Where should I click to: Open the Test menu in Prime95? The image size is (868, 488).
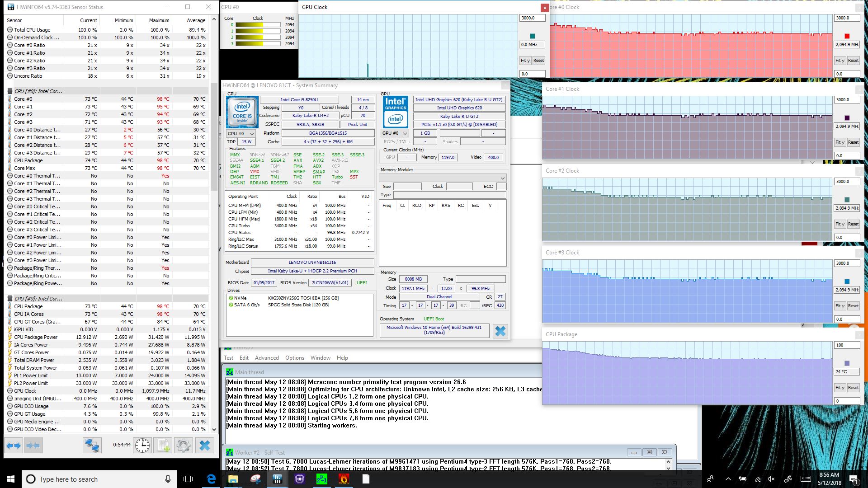(x=229, y=358)
